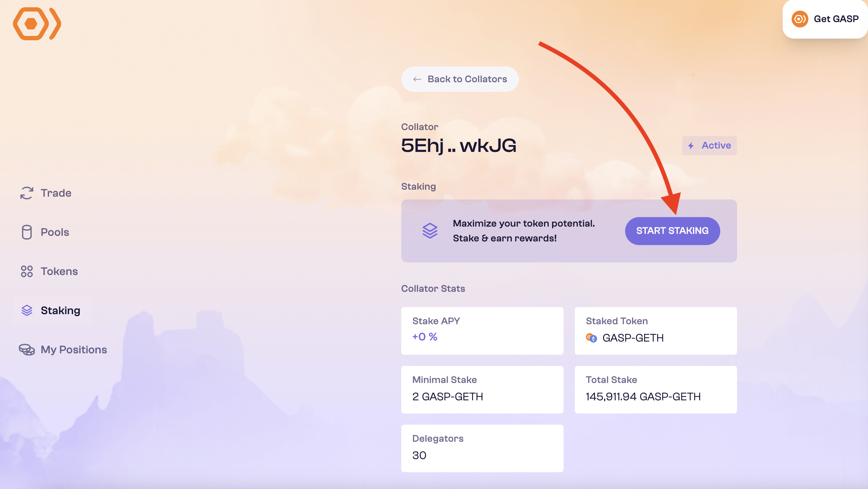Click the GASP-GETH token pair icon
Screen dimensions: 868x489
pos(591,338)
